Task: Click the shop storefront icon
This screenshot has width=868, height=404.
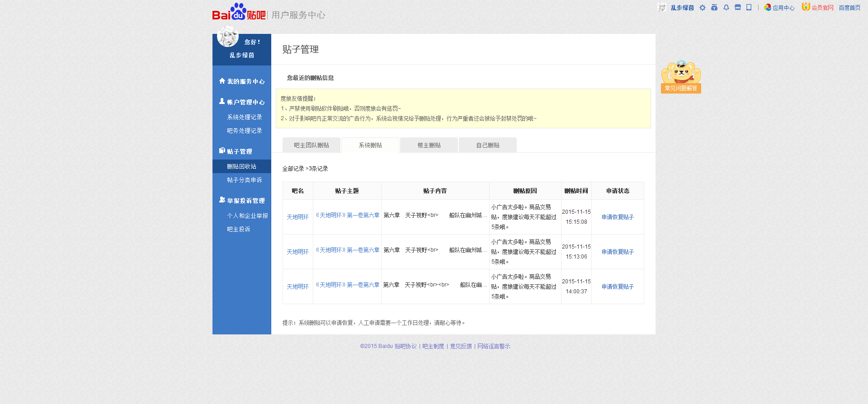Action: coord(738,8)
